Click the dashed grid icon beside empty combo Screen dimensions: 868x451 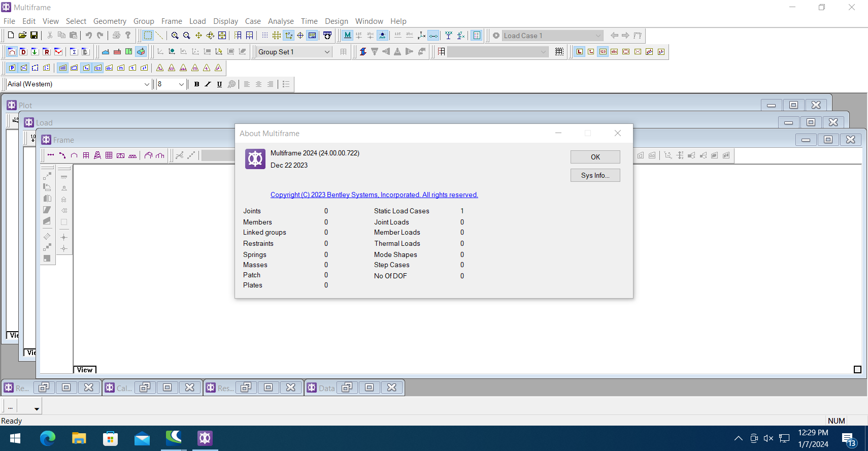click(559, 51)
